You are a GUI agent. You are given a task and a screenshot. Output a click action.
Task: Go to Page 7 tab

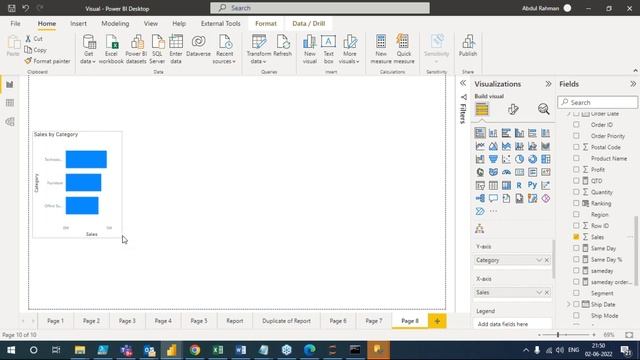point(374,321)
